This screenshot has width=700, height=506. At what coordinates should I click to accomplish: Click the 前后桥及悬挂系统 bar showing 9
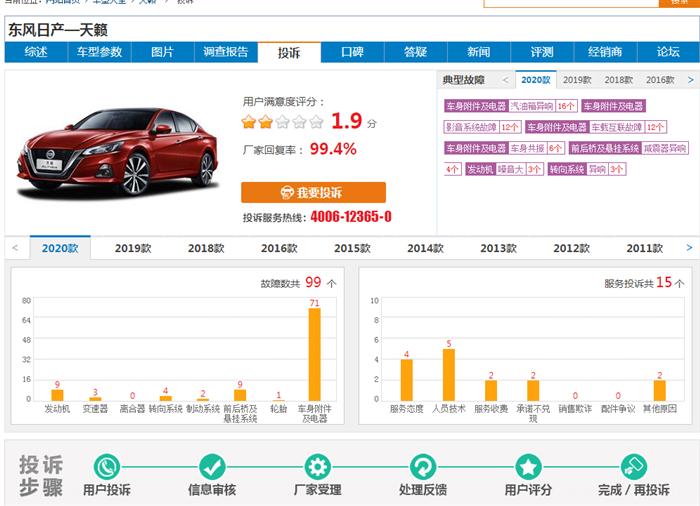click(240, 395)
